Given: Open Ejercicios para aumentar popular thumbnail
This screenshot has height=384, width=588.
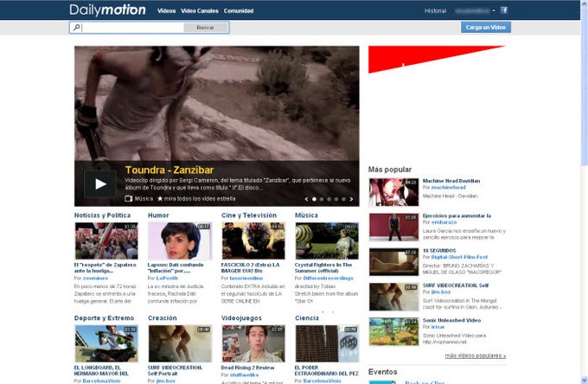Looking at the screenshot, I should pyautogui.click(x=393, y=227).
